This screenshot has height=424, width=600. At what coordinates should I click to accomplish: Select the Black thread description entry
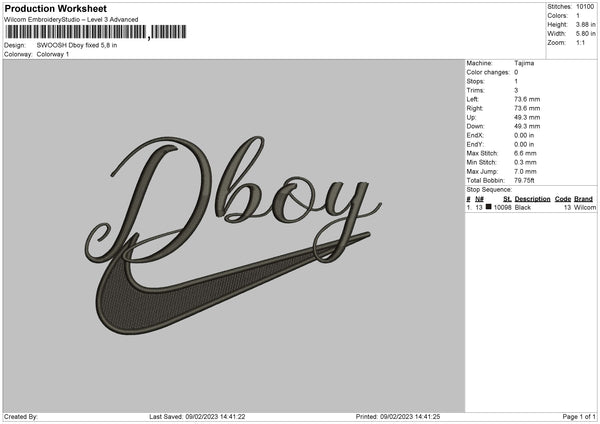[523, 208]
